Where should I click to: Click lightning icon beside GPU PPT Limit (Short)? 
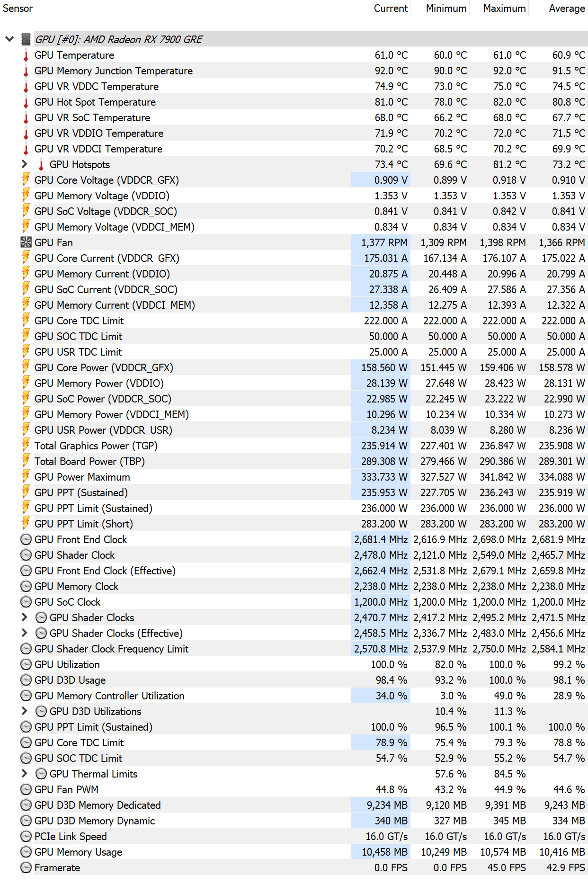point(26,524)
